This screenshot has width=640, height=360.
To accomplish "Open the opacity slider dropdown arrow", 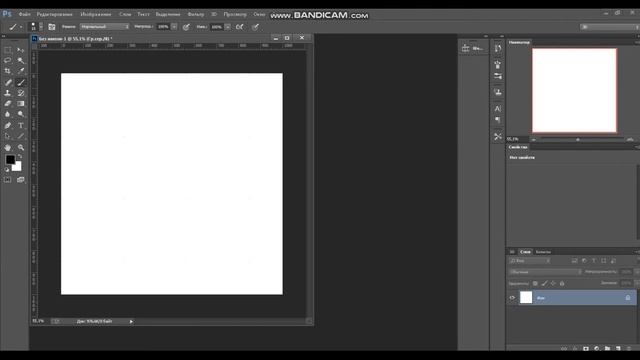I will point(174,27).
